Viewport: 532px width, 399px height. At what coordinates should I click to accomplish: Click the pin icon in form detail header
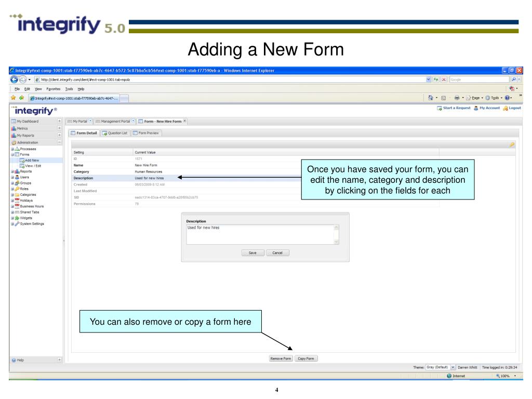click(x=512, y=144)
